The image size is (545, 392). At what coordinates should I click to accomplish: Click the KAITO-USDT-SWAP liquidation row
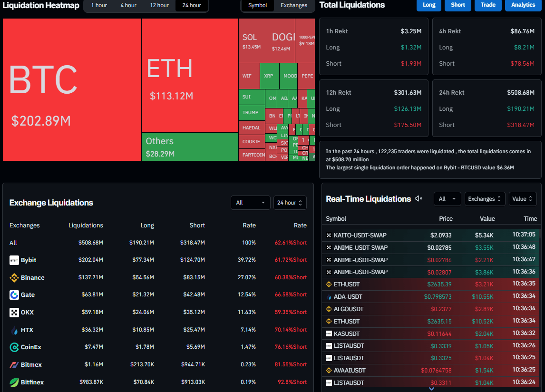click(431, 235)
